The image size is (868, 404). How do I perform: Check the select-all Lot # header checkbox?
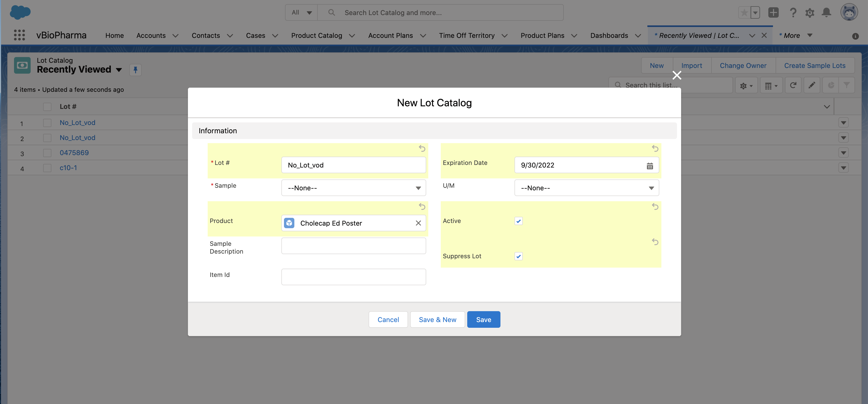47,107
